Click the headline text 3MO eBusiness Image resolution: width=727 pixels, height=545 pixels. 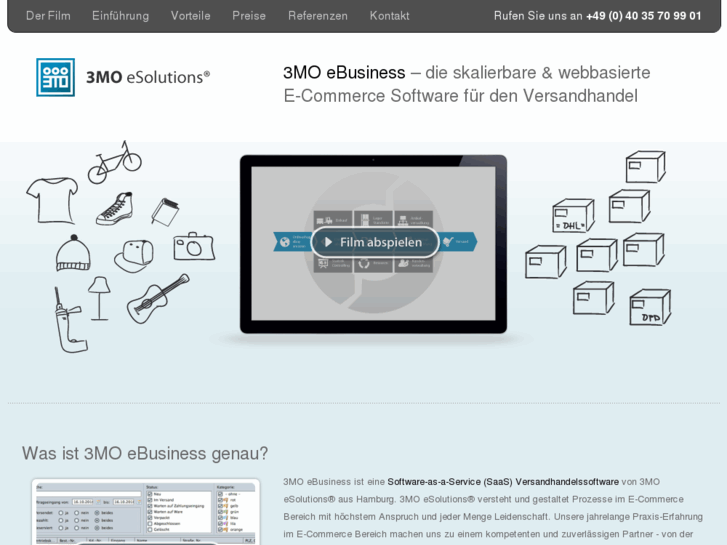point(344,73)
